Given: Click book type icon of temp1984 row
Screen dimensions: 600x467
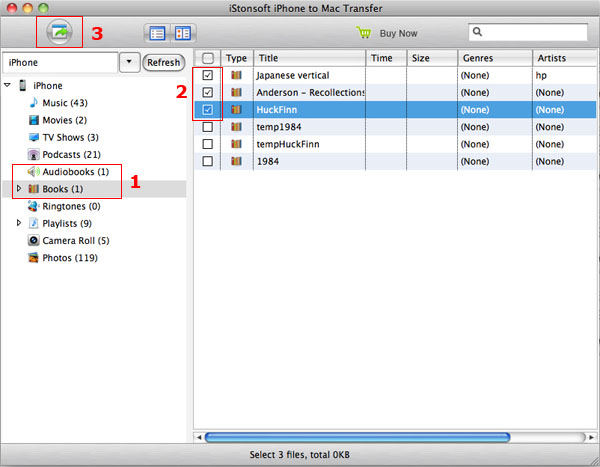Looking at the screenshot, I should tap(236, 127).
